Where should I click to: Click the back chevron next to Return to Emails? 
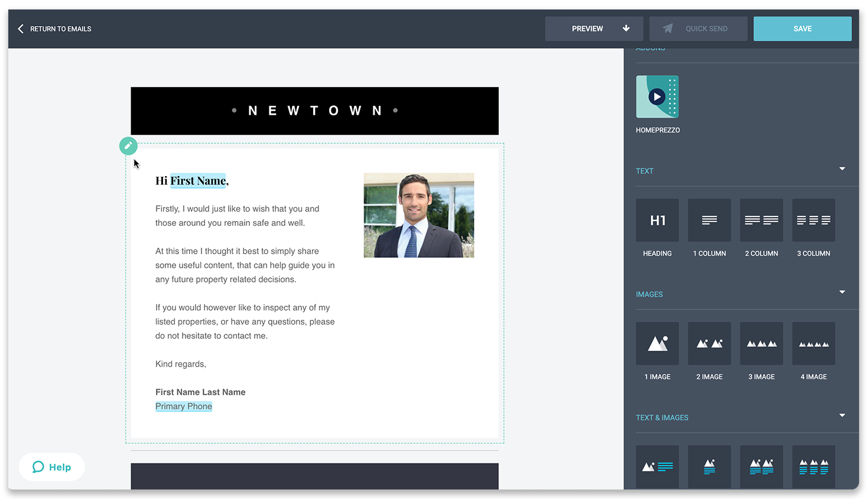21,28
